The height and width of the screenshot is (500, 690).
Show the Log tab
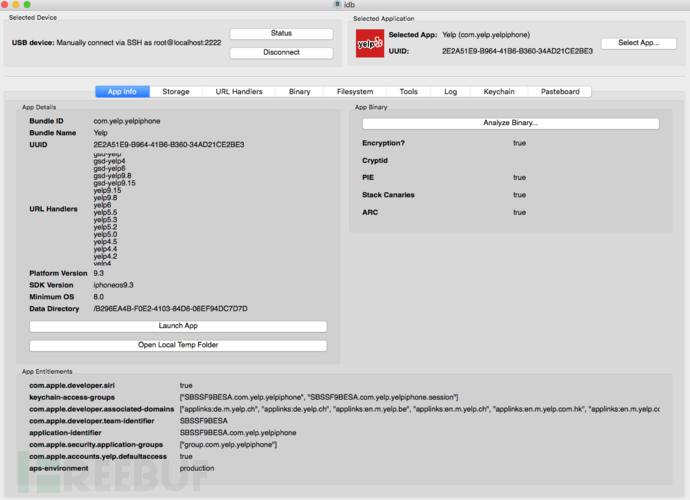(450, 92)
